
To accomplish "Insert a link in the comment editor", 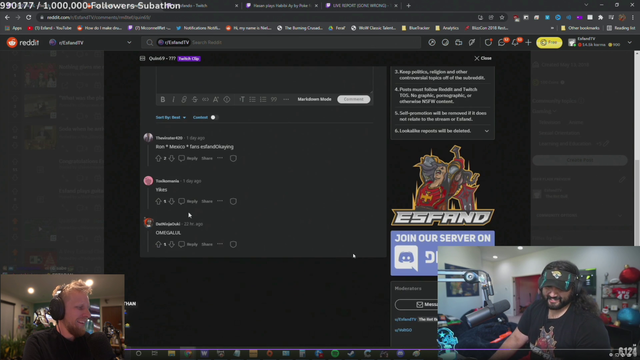I will 184,99.
